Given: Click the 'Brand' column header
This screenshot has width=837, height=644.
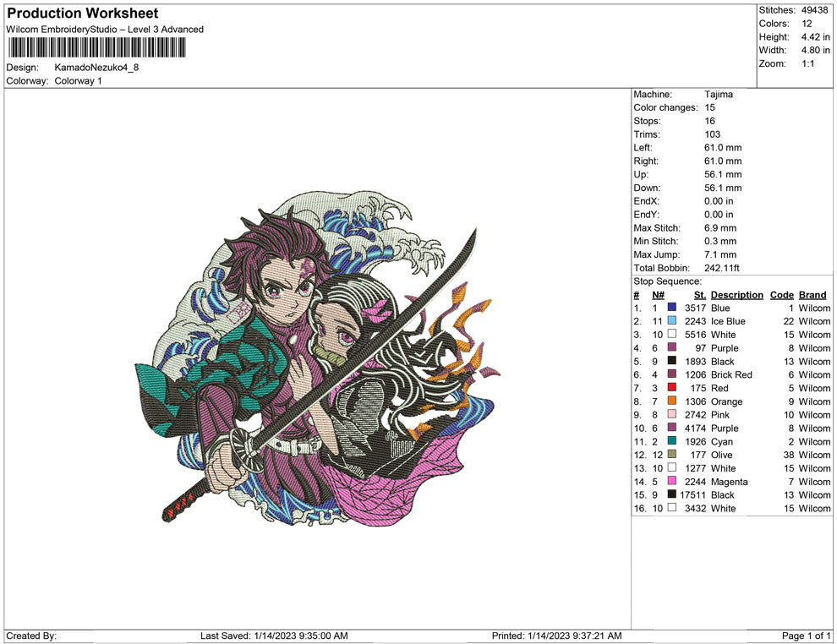Looking at the screenshot, I should click(x=812, y=295).
